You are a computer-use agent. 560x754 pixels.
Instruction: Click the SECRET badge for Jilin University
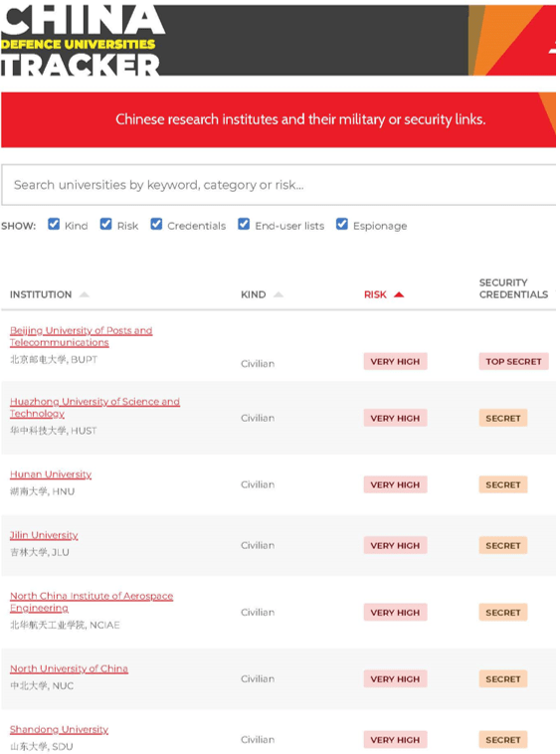point(502,546)
